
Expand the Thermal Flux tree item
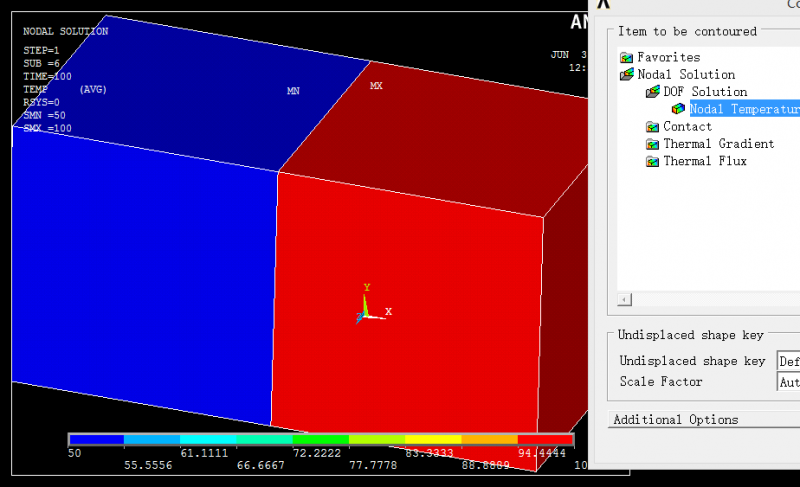point(705,161)
